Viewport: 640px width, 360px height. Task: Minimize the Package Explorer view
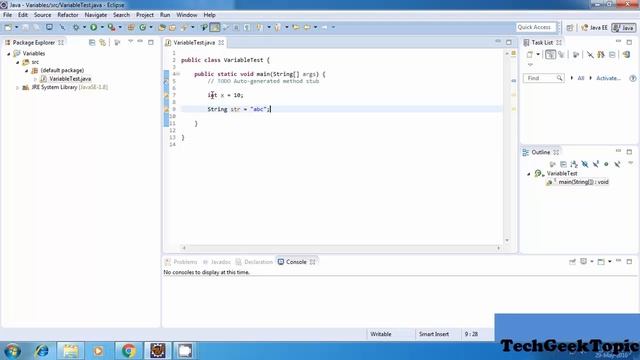(140, 42)
